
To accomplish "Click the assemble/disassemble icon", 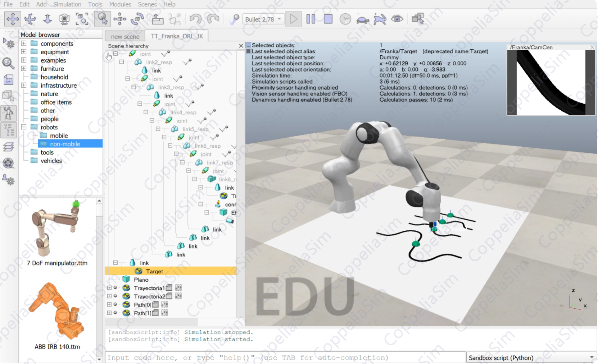I will (157, 19).
